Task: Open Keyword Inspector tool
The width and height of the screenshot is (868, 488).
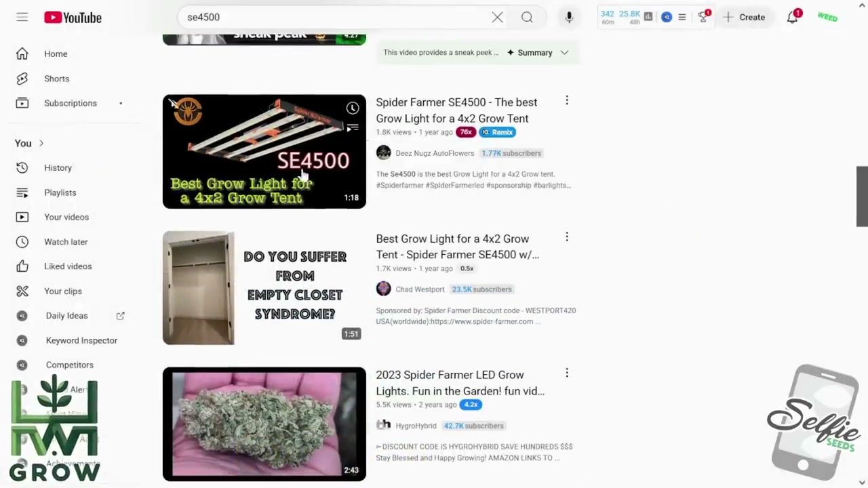Action: (x=81, y=340)
